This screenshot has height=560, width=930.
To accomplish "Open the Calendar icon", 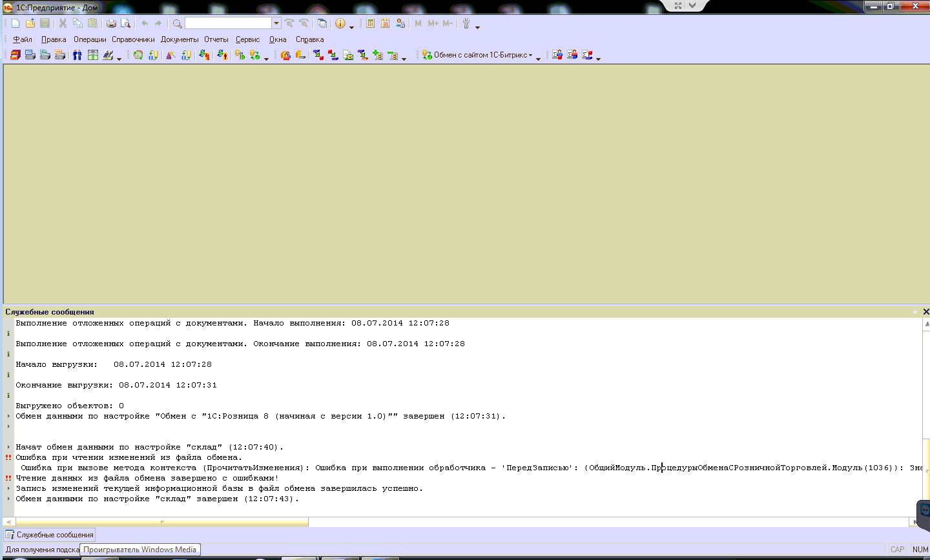I will coord(385,23).
